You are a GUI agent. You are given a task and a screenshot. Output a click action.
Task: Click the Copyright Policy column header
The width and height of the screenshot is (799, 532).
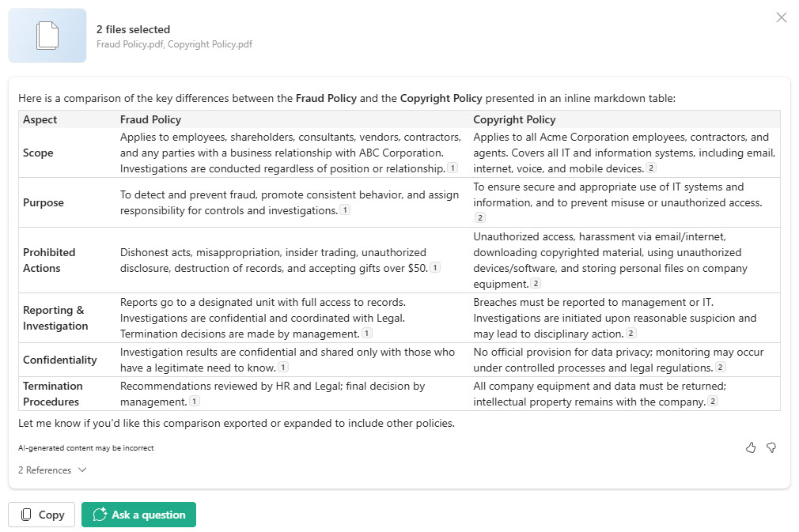click(514, 120)
